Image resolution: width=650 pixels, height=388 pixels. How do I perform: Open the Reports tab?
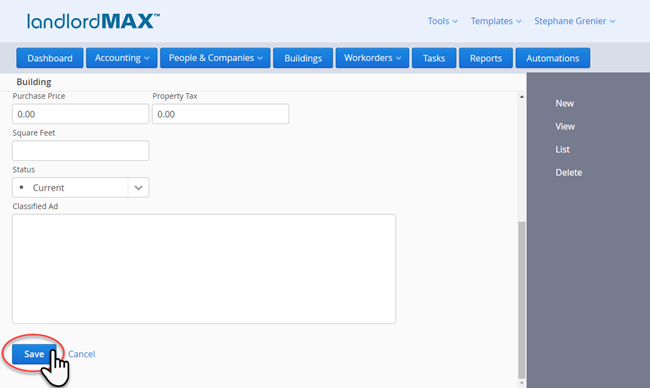486,58
